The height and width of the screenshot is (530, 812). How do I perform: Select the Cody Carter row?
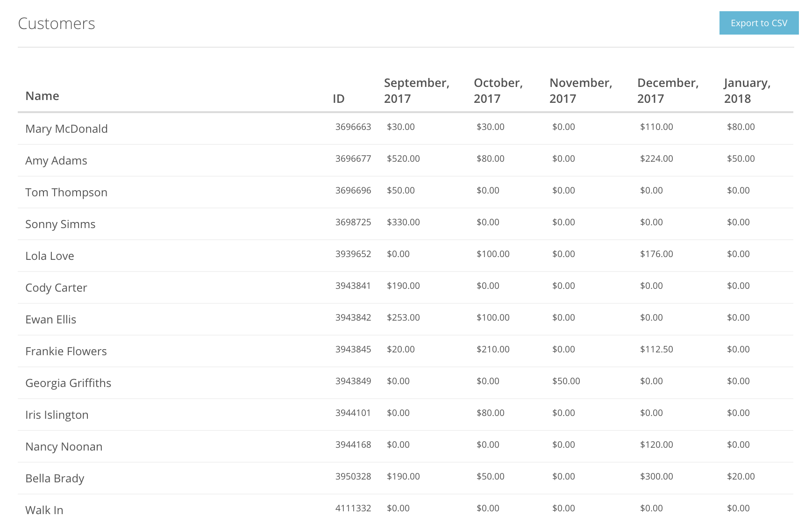click(x=56, y=287)
